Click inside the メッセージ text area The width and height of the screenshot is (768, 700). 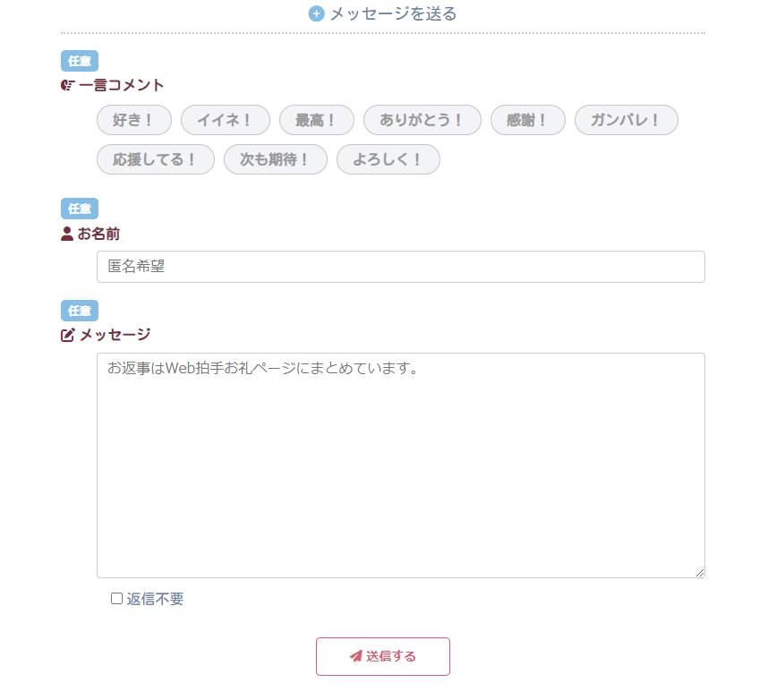pos(400,465)
